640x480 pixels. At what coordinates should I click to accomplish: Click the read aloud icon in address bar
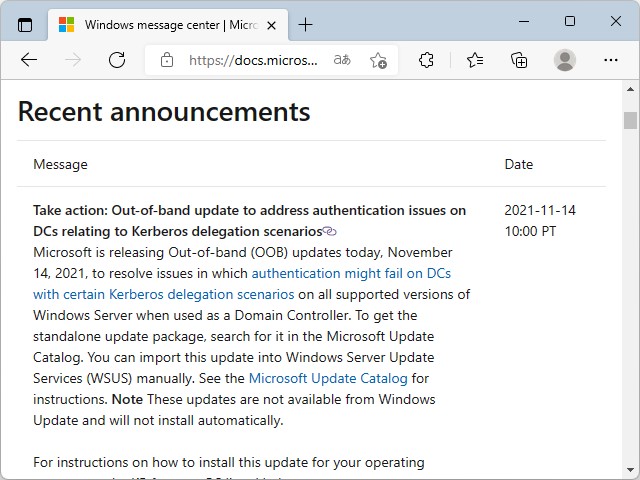click(342, 60)
